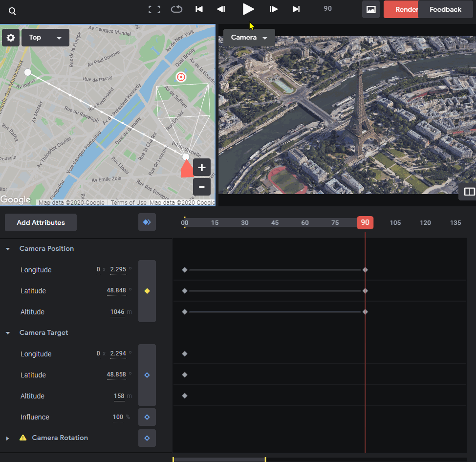
Task: Play the animation
Action: coord(248,9)
